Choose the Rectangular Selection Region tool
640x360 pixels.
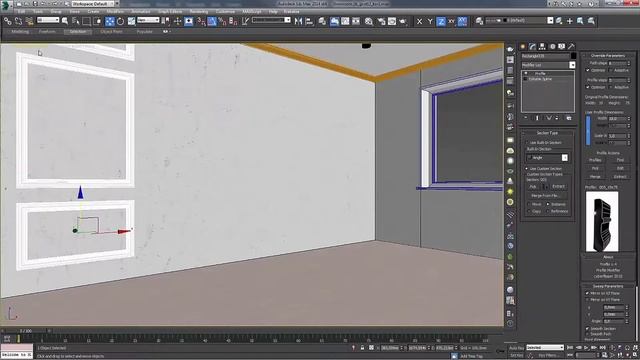[87, 21]
